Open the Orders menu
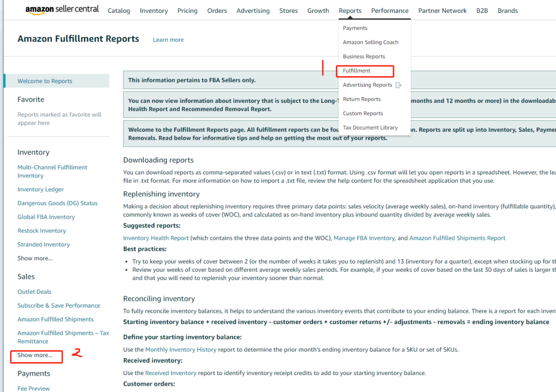 tap(217, 11)
